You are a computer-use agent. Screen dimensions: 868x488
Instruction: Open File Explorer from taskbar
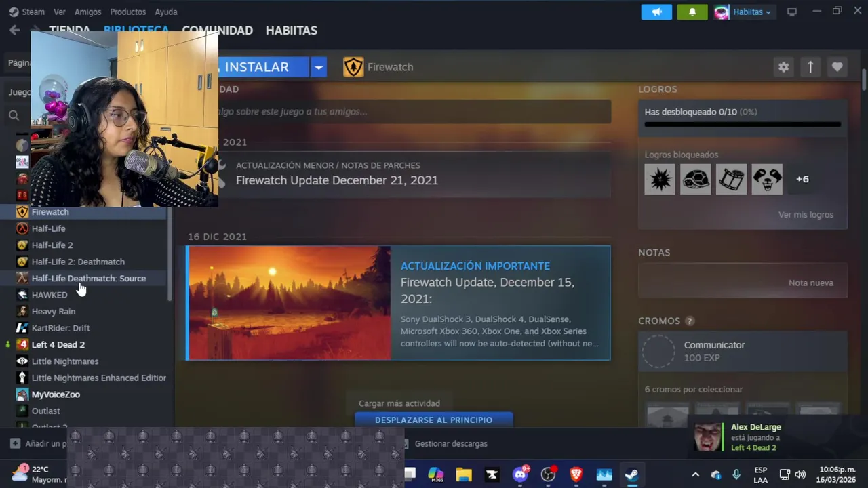(464, 474)
